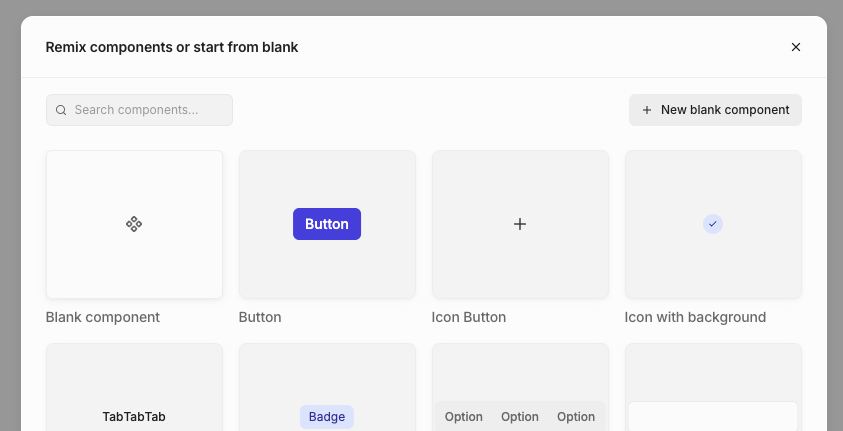Screen dimensions: 843x431
Task: Click the 'Icon with background' label
Action: click(x=695, y=317)
